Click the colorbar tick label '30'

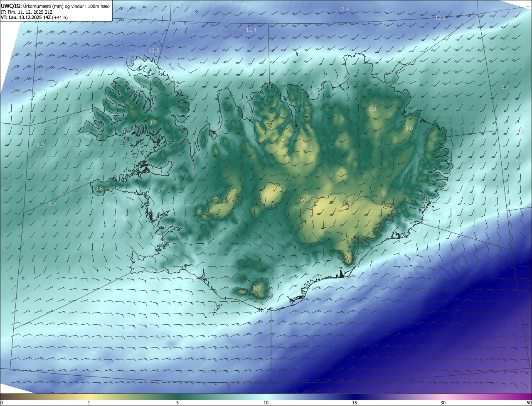(x=443, y=403)
